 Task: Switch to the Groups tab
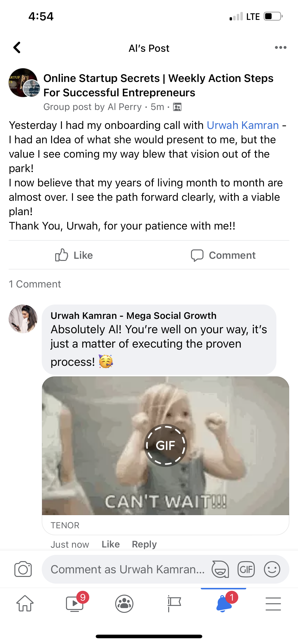[124, 604]
